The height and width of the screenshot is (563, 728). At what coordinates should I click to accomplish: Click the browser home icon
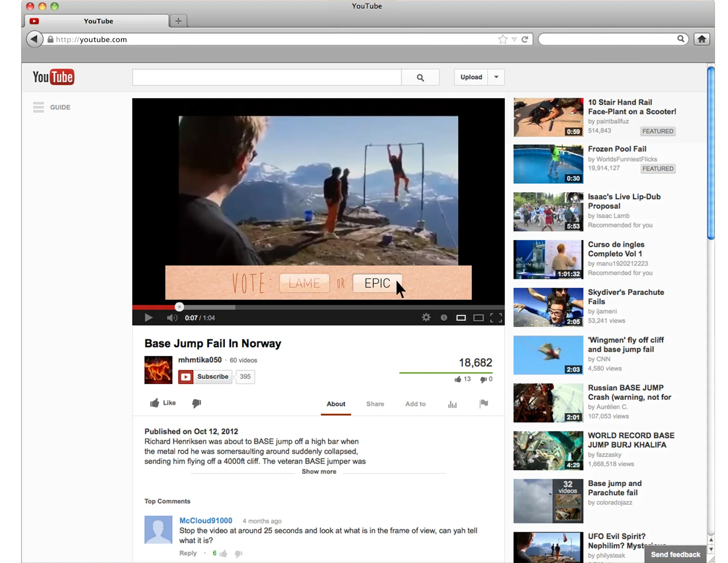(x=702, y=39)
